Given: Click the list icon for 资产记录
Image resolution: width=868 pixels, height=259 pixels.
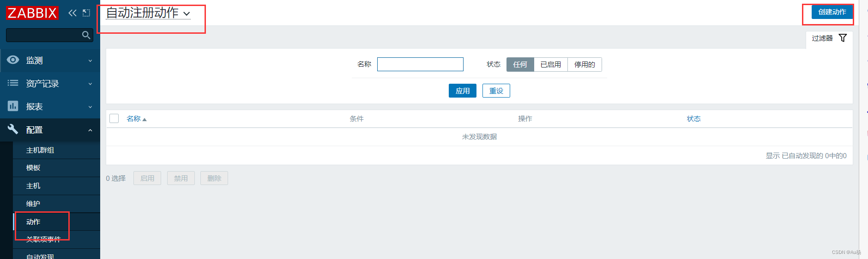Looking at the screenshot, I should [13, 83].
